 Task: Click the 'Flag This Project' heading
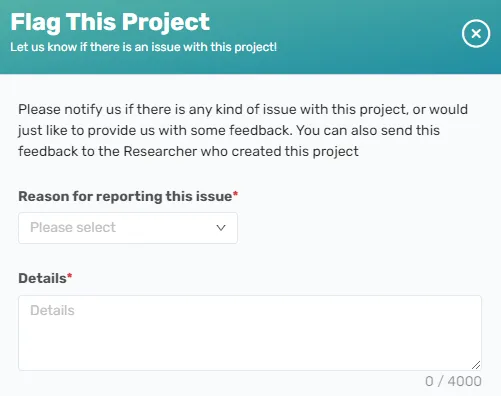pos(110,23)
